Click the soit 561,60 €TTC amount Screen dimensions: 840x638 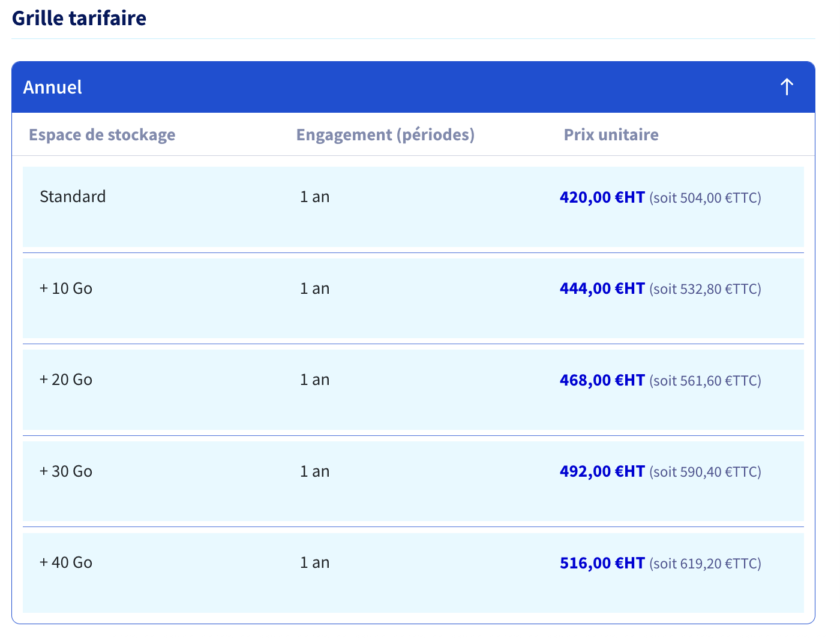(705, 381)
